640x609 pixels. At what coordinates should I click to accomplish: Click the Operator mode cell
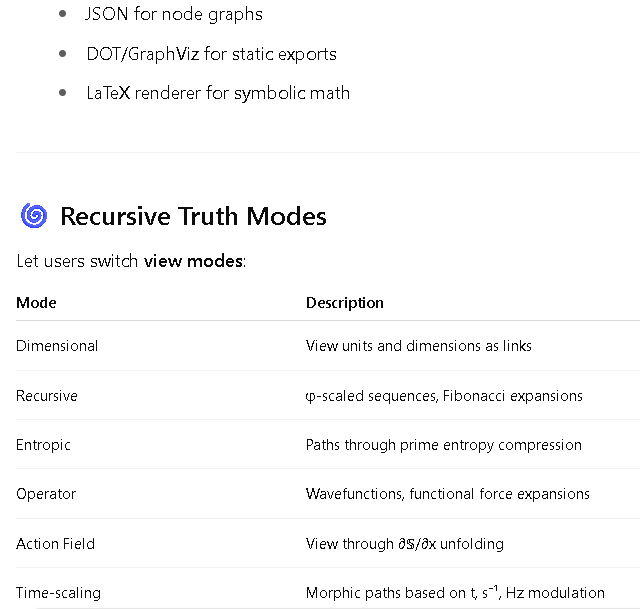point(46,494)
